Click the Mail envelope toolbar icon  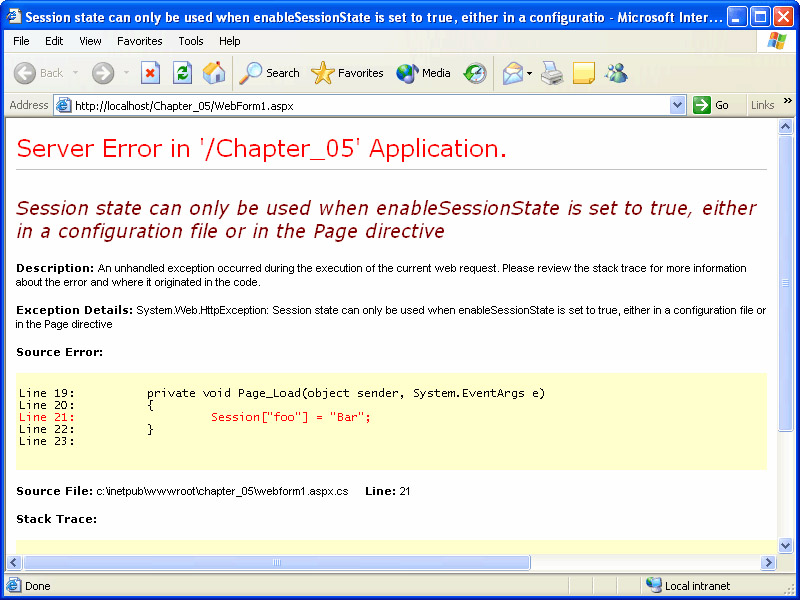513,73
